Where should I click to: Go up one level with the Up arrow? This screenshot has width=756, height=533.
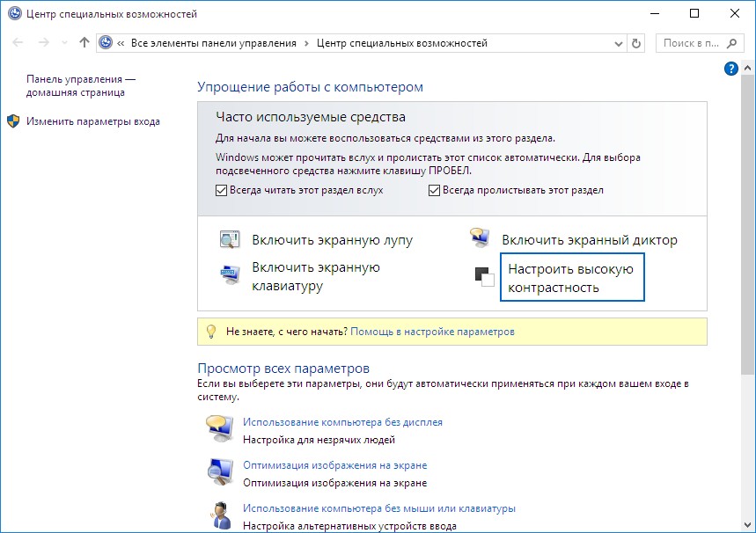click(84, 43)
